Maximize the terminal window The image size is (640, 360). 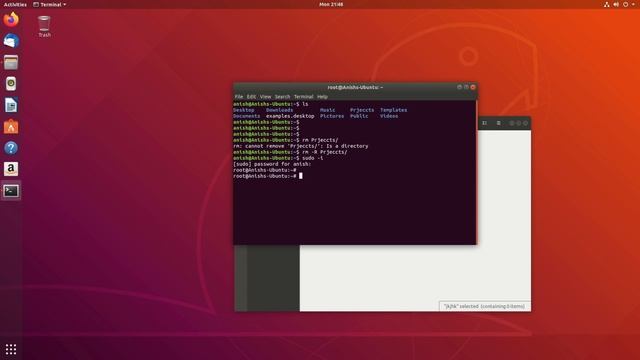pos(466,87)
